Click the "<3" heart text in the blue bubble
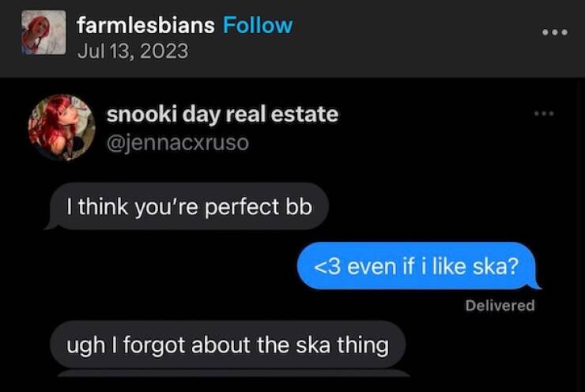 (x=327, y=266)
